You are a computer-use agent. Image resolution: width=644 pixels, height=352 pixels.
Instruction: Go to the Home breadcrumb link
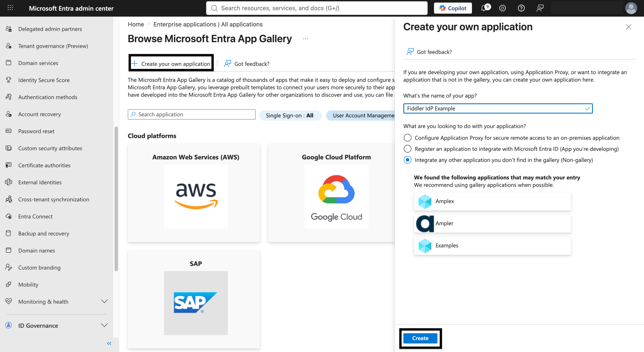tap(136, 24)
